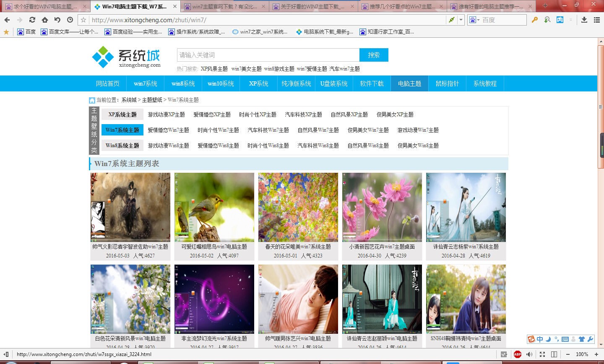604x364 pixels.
Task: Open the 百度文库 bookmark
Action: pos(70,31)
